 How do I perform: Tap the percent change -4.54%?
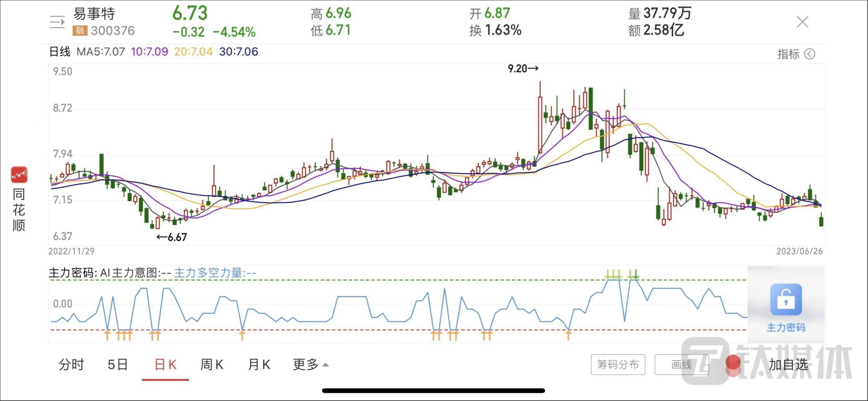(x=234, y=32)
